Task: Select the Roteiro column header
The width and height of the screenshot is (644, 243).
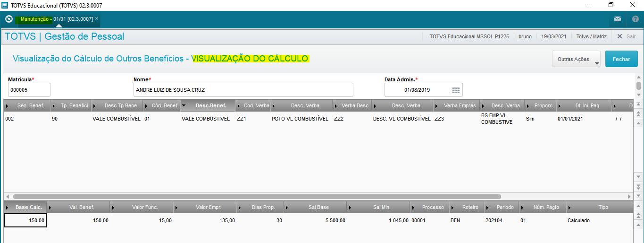Action: point(467,207)
